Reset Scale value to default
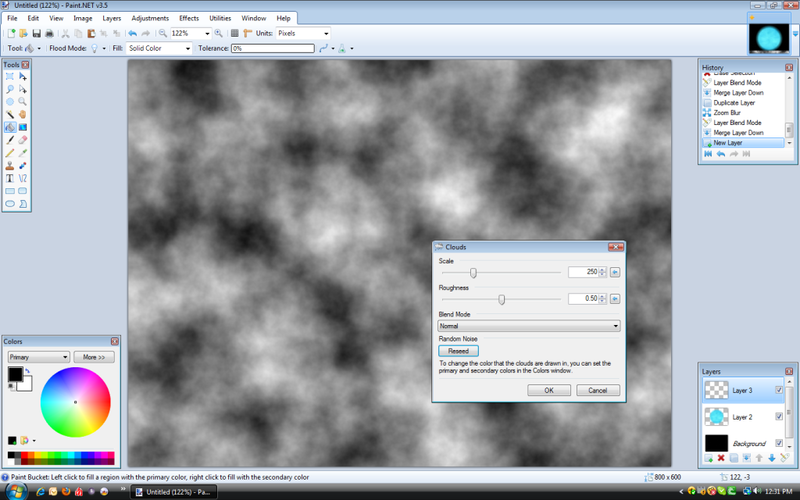Viewport: 800px width, 500px height. 615,272
